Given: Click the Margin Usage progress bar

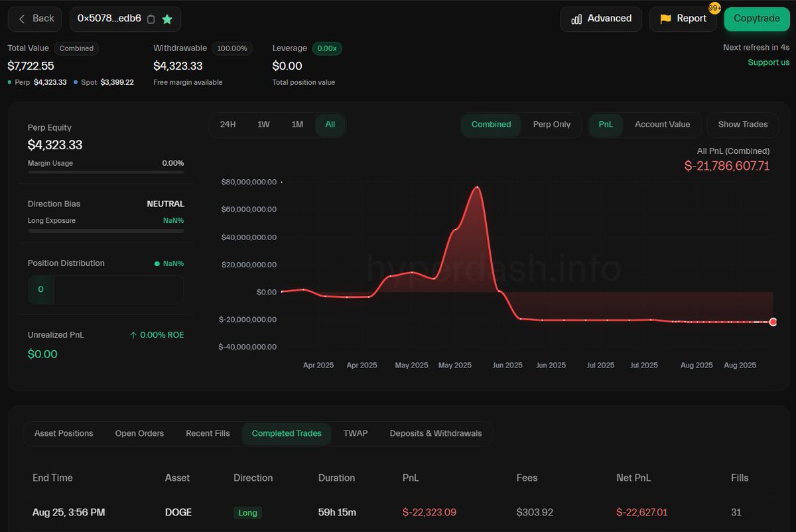Looking at the screenshot, I should pyautogui.click(x=106, y=172).
